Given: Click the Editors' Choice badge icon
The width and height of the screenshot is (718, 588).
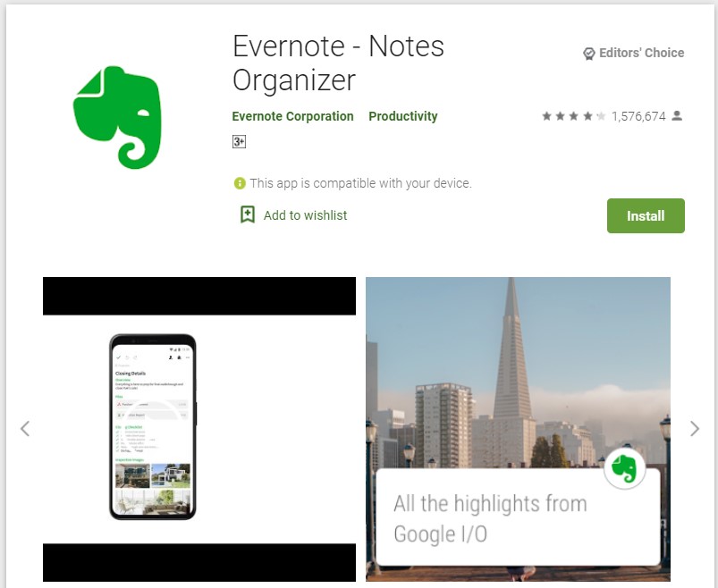Looking at the screenshot, I should [589, 54].
